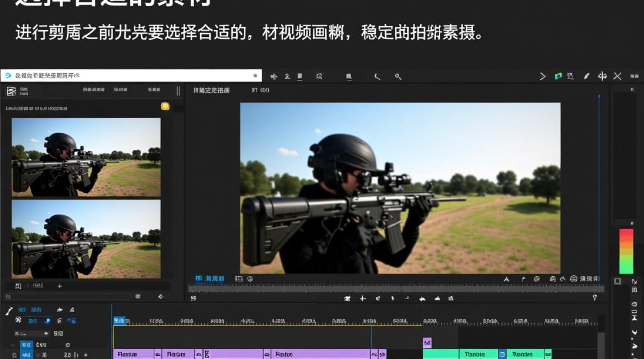644x359 pixels.
Task: Click the square icon beside the audio meter
Action: 618,281
